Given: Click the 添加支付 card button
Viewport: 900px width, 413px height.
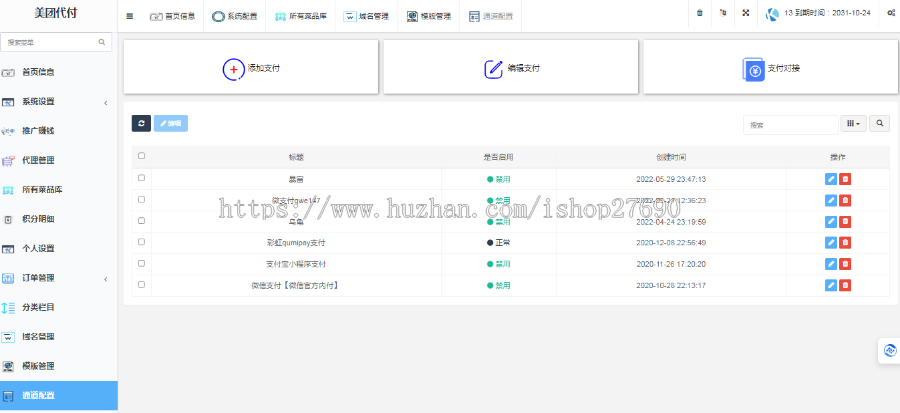Looking at the screenshot, I should tap(250, 68).
